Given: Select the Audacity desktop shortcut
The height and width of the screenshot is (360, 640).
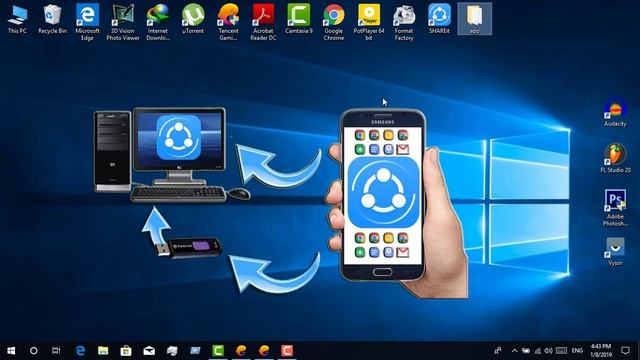Looking at the screenshot, I should click(615, 112).
